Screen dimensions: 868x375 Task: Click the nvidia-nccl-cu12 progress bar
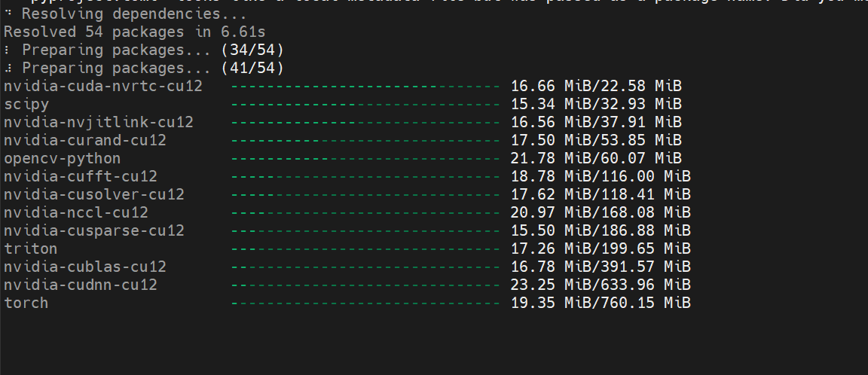365,213
